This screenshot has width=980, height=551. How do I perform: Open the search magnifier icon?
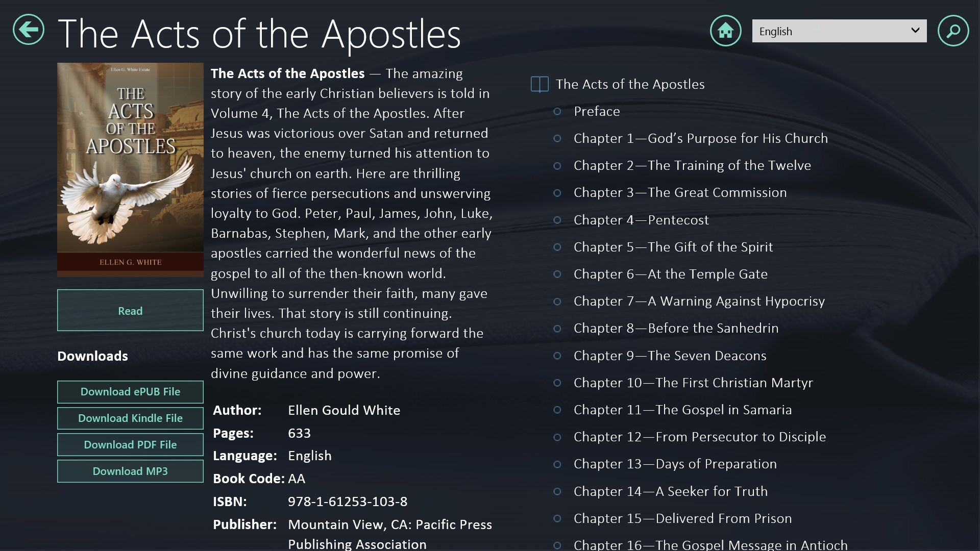coord(953,31)
